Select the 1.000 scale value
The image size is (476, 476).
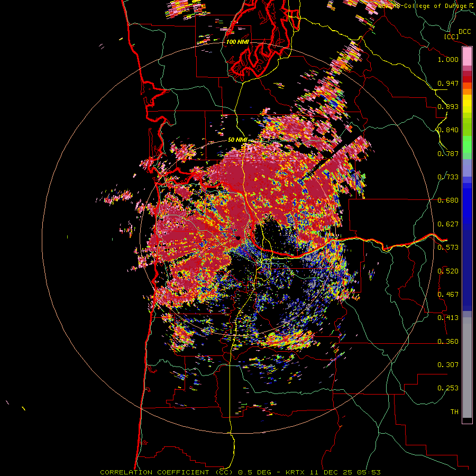(x=448, y=59)
